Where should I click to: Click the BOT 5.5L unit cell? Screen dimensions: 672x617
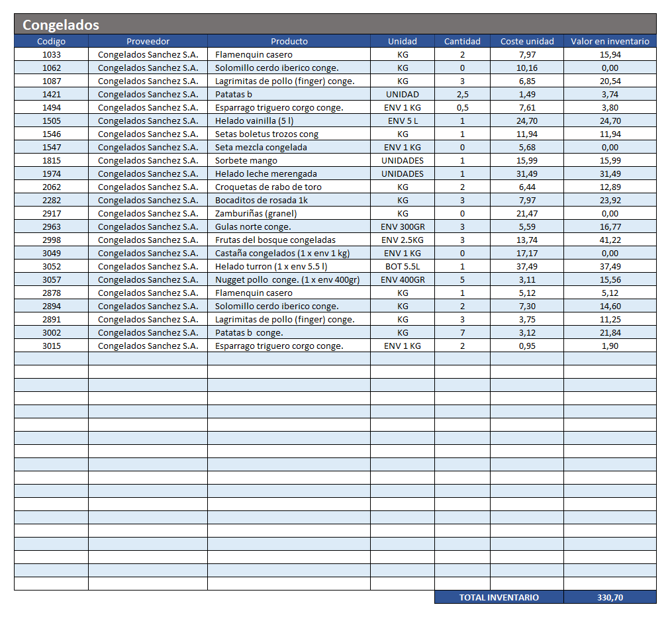click(402, 266)
